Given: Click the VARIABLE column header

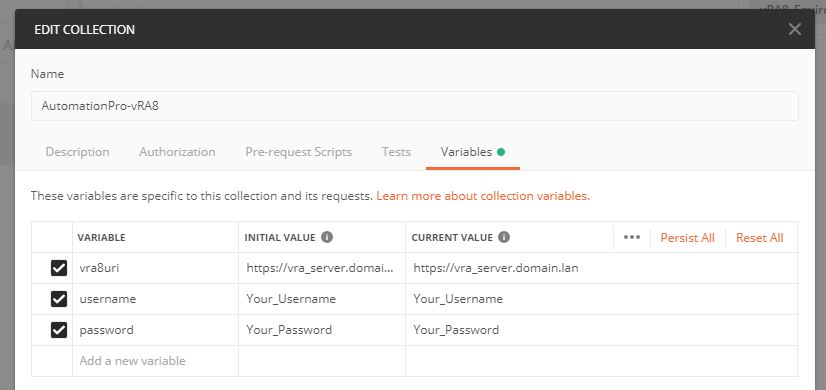Looking at the screenshot, I should (101, 238).
